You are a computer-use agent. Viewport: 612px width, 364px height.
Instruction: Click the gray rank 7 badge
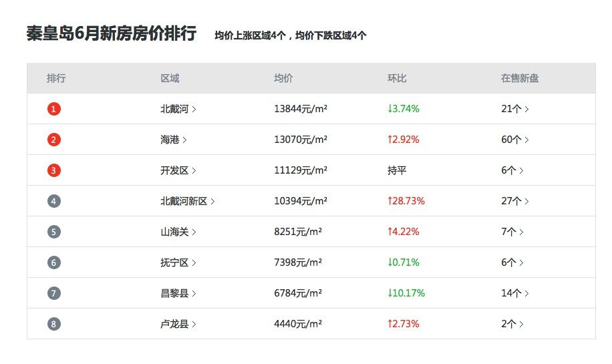[54, 293]
